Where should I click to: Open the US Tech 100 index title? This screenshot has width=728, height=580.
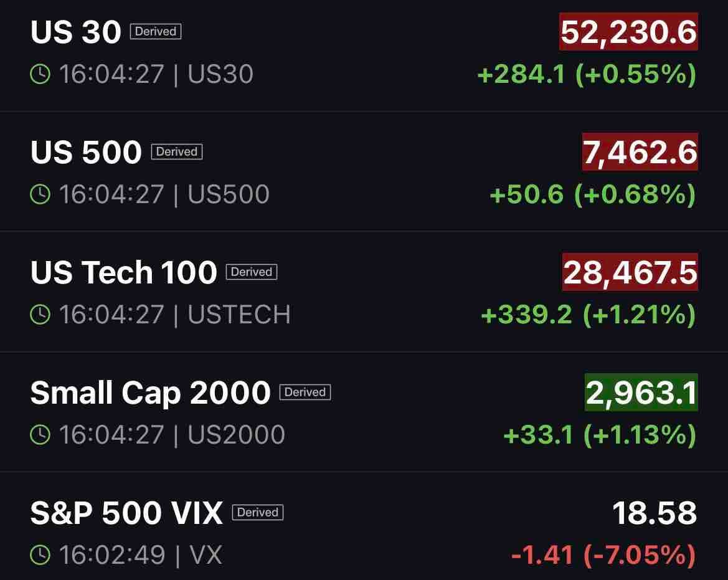coord(123,272)
